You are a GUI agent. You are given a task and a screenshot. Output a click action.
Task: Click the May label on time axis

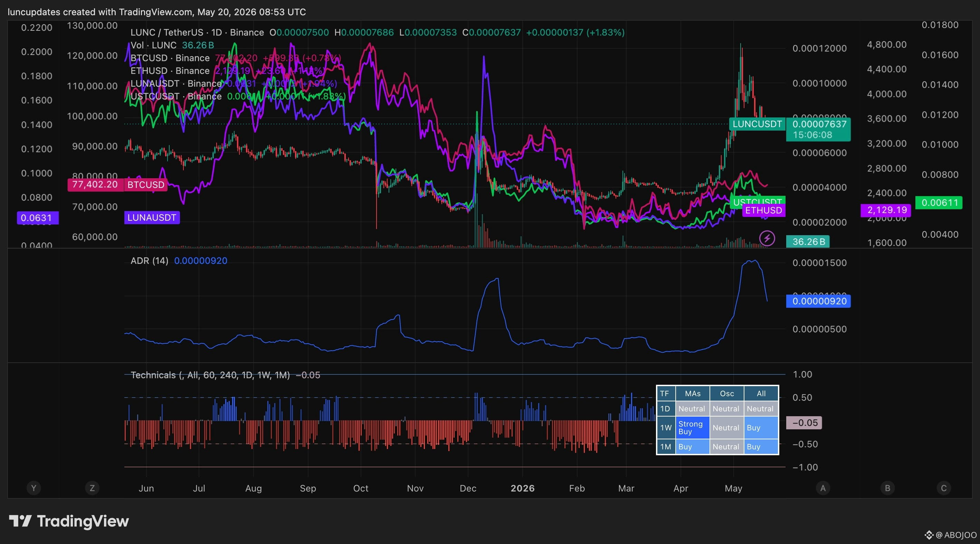coord(733,488)
